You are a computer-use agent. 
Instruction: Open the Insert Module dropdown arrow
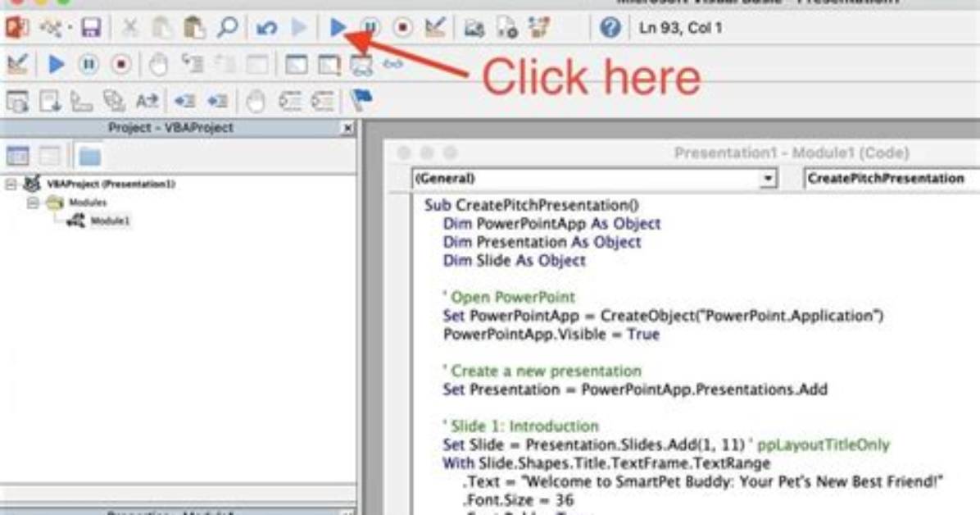69,28
